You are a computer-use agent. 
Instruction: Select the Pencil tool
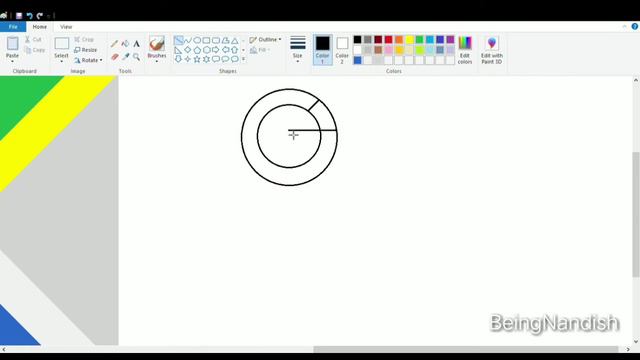coord(114,44)
